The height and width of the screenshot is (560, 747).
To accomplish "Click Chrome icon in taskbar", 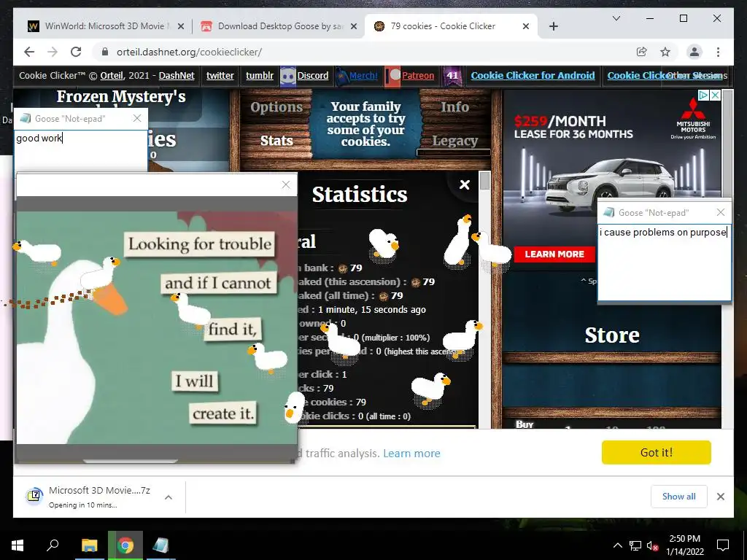I will pyautogui.click(x=125, y=545).
